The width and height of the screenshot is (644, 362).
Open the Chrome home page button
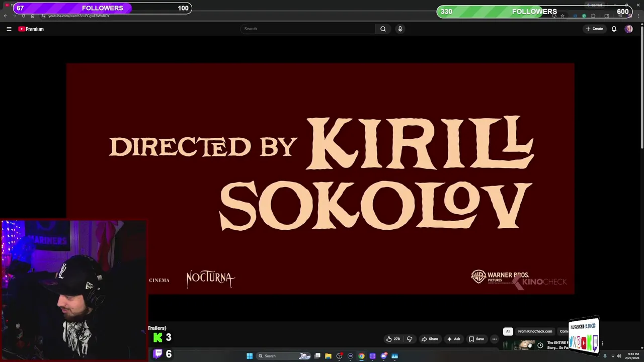[x=33, y=16]
